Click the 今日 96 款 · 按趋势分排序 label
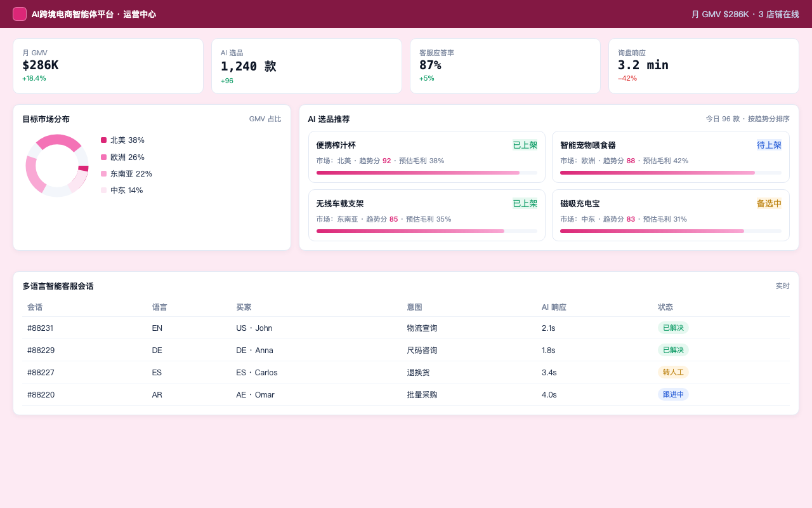Viewport: 812px width, 508px height. click(x=748, y=119)
